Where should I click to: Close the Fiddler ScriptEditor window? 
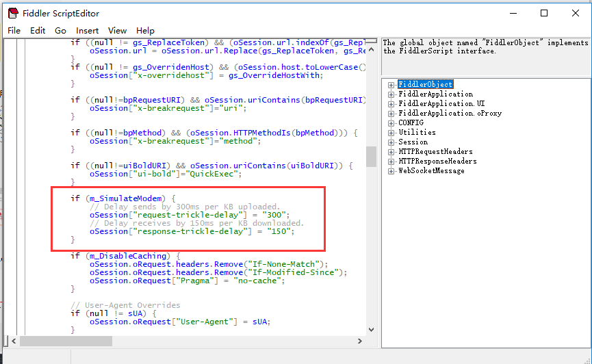[x=576, y=13]
